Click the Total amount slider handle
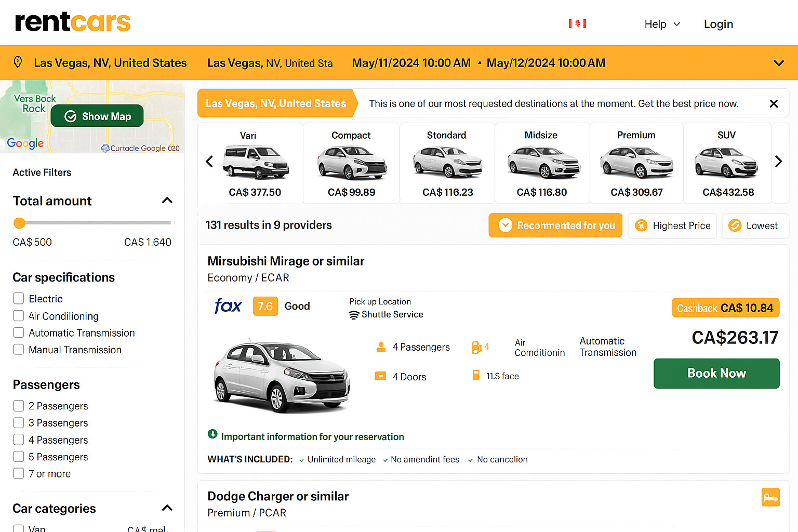The image size is (798, 532). (x=19, y=223)
